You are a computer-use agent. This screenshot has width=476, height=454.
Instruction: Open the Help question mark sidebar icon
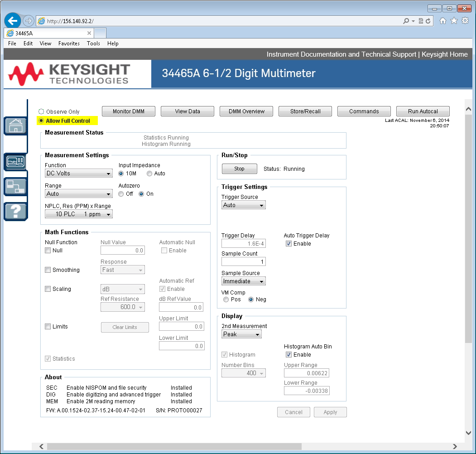(15, 211)
